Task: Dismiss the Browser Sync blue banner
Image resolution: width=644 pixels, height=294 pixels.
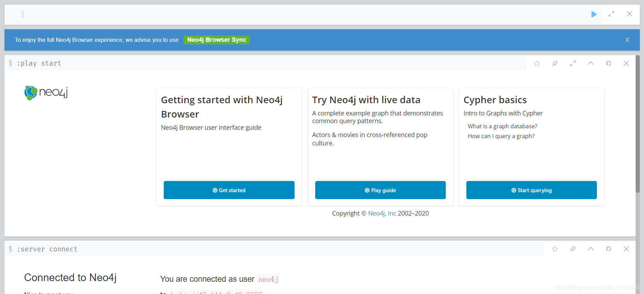Action: tap(627, 40)
